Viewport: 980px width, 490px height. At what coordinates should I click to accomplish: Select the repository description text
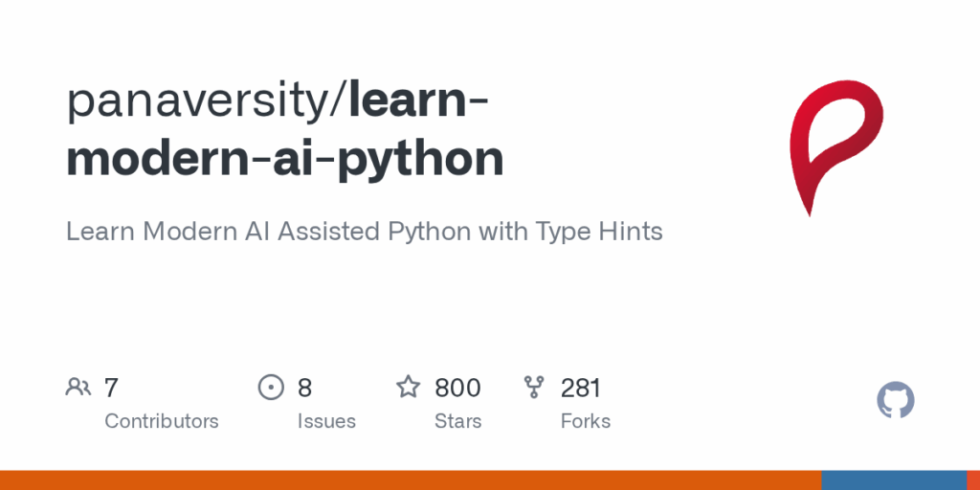[365, 232]
